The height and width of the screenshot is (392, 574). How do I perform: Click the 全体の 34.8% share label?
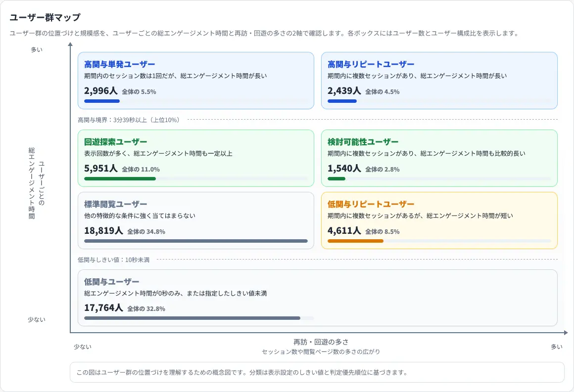pos(146,231)
